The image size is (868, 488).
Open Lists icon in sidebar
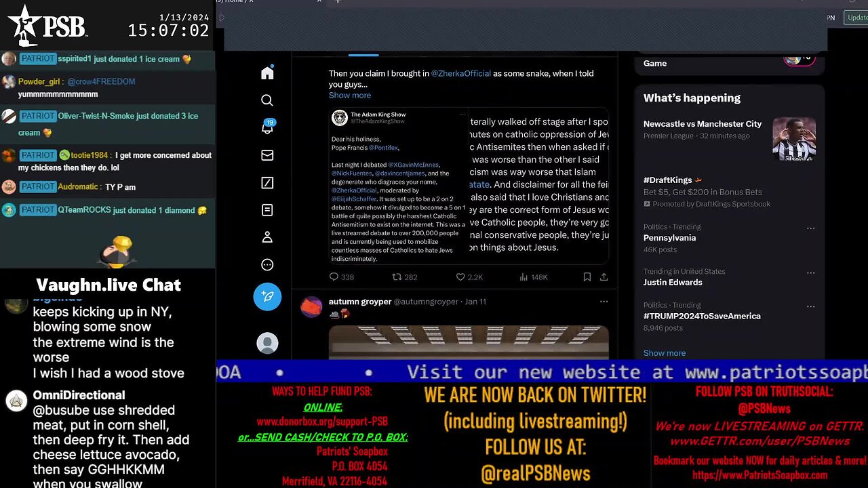coord(267,210)
